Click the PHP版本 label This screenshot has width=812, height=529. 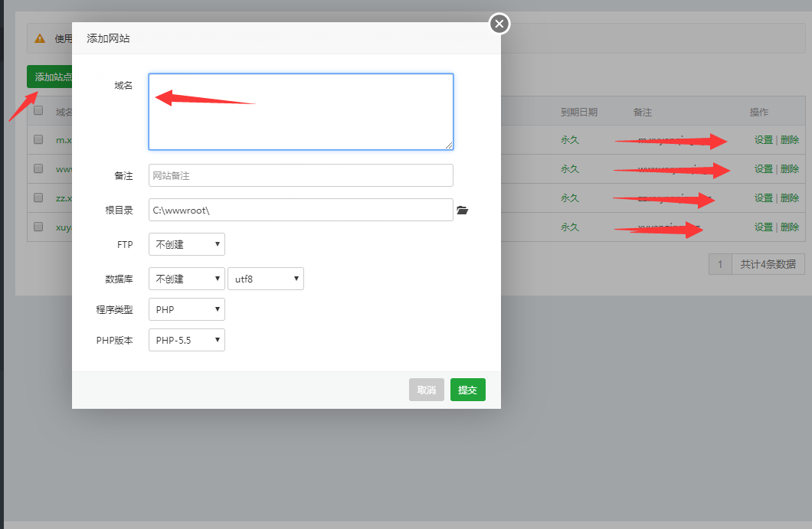(x=114, y=340)
